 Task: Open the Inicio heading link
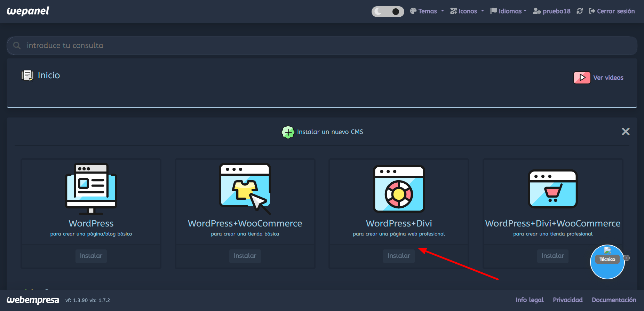click(x=49, y=75)
